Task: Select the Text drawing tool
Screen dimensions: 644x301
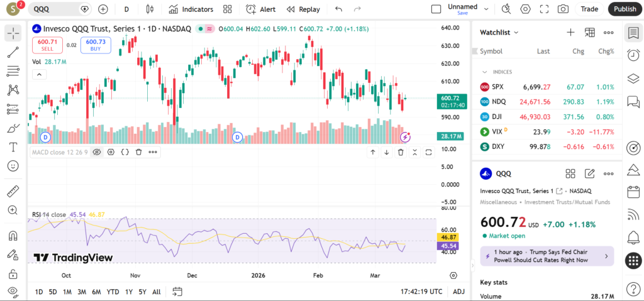Action: (13, 147)
